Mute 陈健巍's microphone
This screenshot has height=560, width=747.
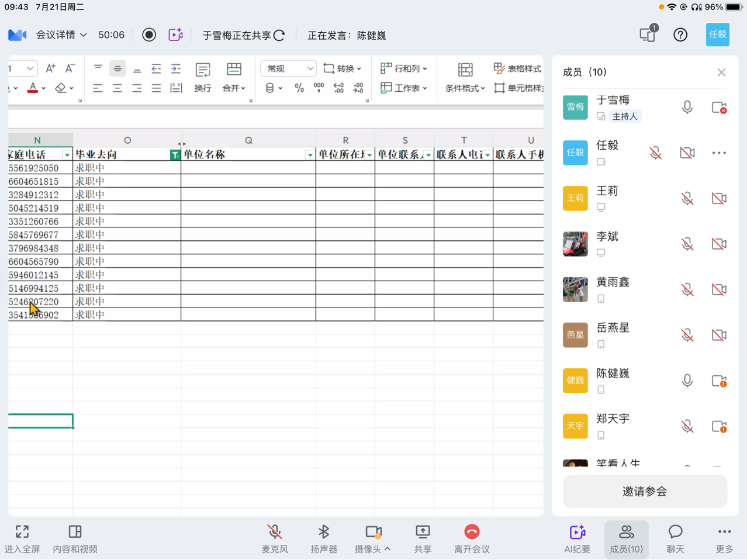pos(687,381)
